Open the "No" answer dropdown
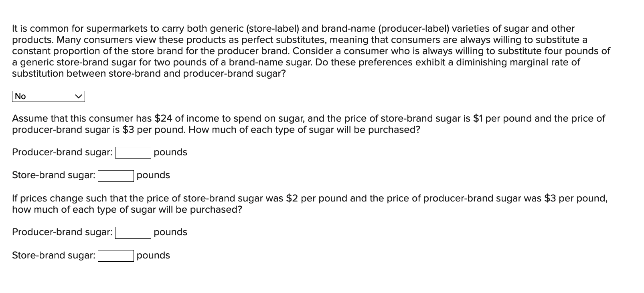This screenshot has height=293, width=644. [48, 96]
